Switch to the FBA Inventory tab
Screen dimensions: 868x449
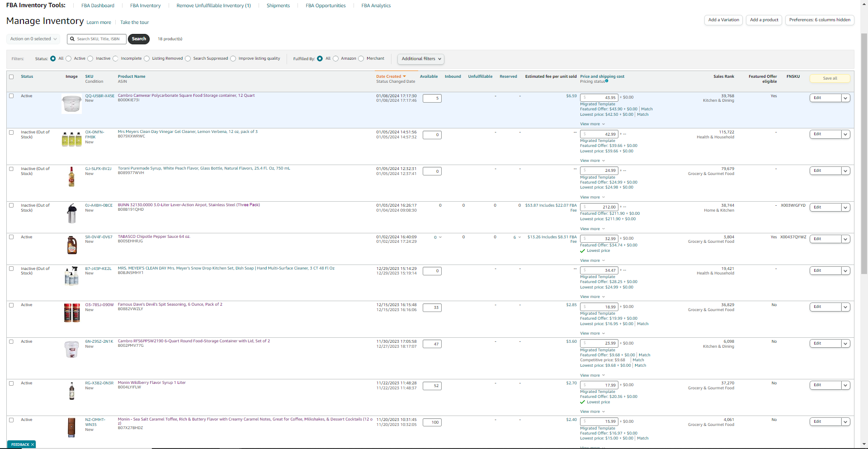pos(146,6)
